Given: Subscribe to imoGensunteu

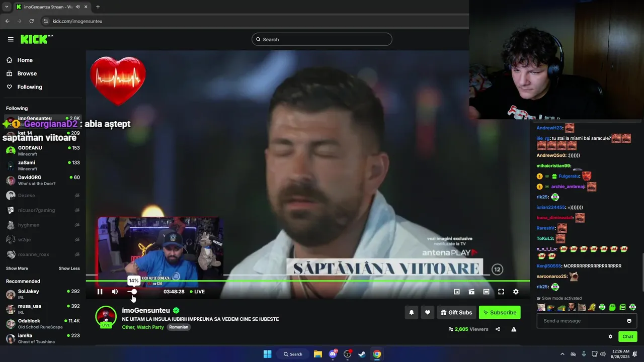Looking at the screenshot, I should pos(500,312).
